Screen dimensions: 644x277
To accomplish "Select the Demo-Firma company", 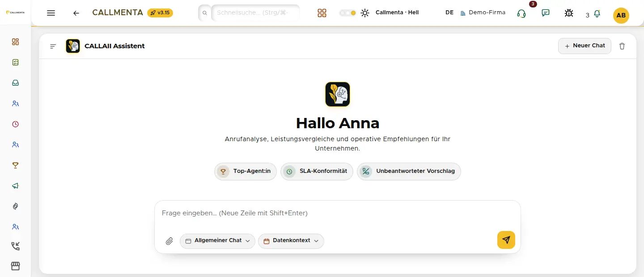I will [483, 13].
